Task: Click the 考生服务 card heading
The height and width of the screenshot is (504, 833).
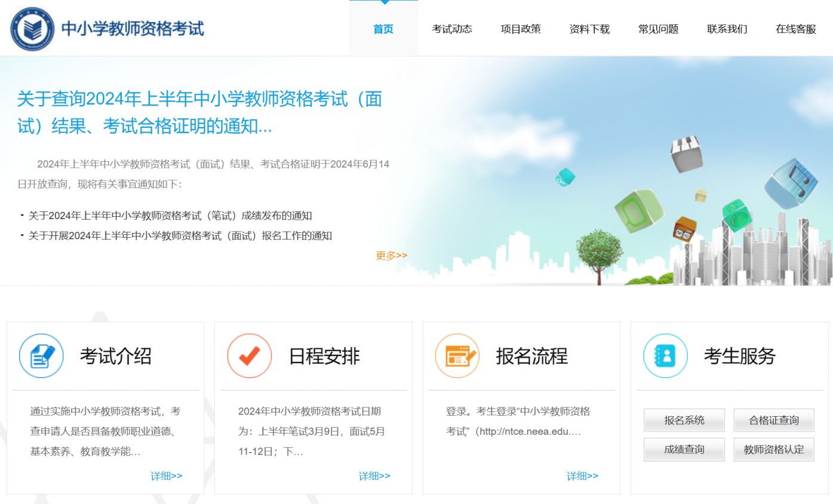Action: click(x=739, y=356)
